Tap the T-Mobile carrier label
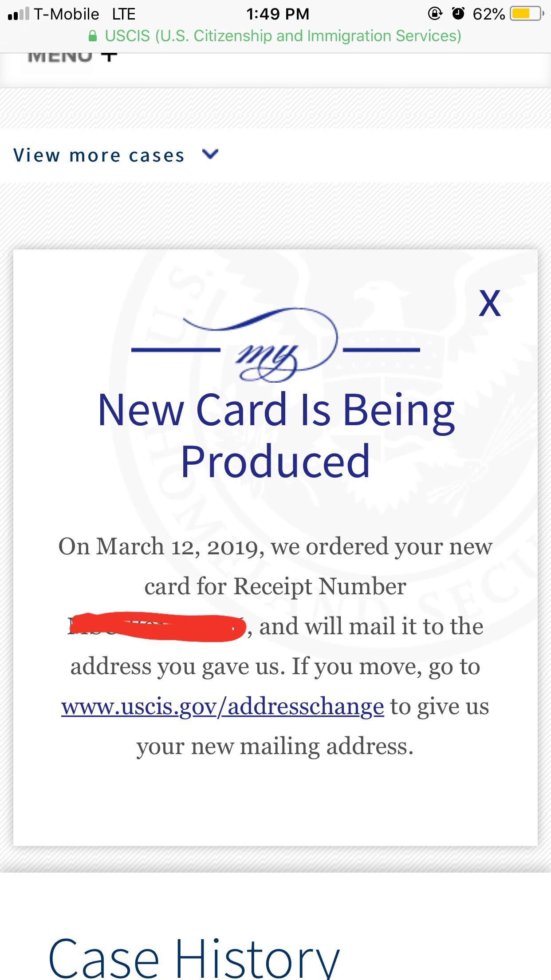The image size is (551, 980). (67, 14)
